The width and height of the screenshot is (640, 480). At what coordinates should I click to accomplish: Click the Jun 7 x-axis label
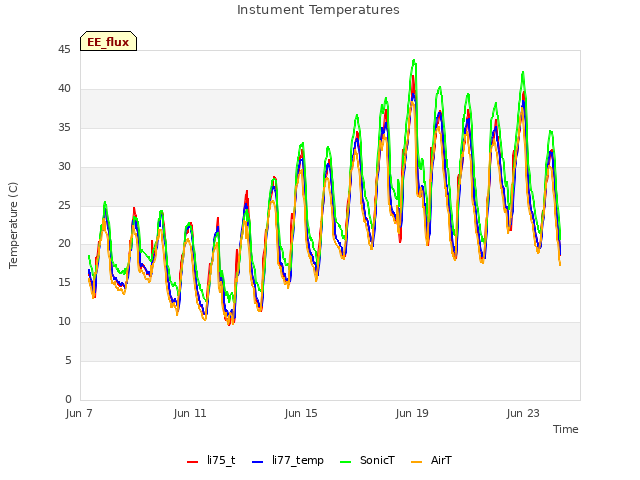pyautogui.click(x=79, y=413)
